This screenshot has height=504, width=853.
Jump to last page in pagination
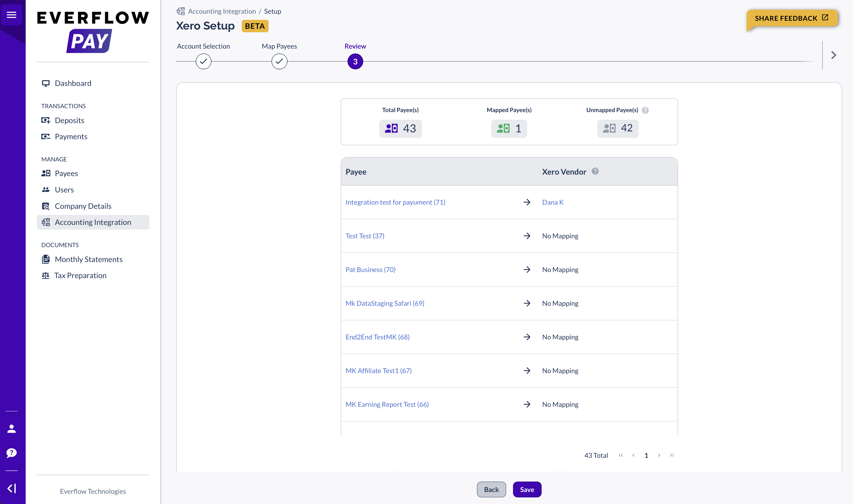point(672,455)
